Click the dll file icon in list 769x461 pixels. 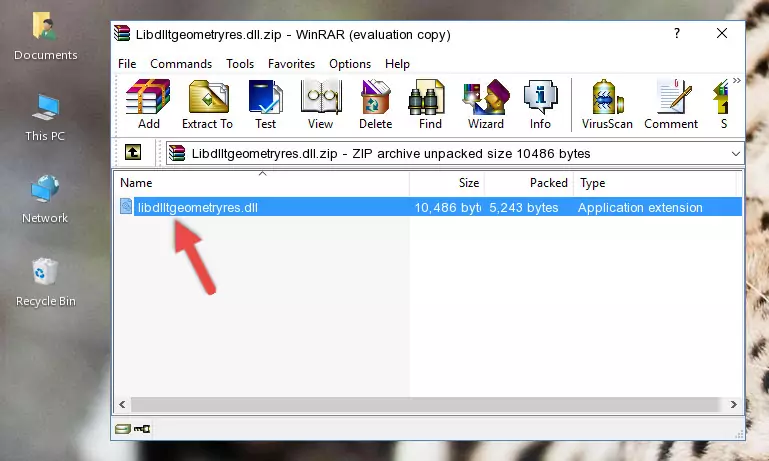coord(126,206)
